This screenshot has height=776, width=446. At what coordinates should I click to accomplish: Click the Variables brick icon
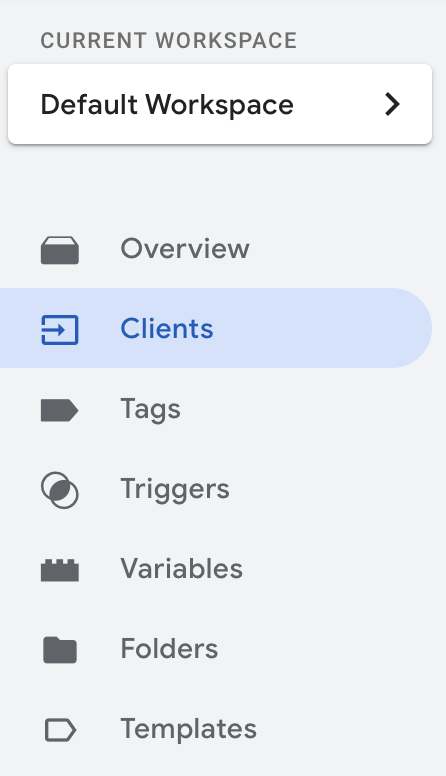(59, 570)
